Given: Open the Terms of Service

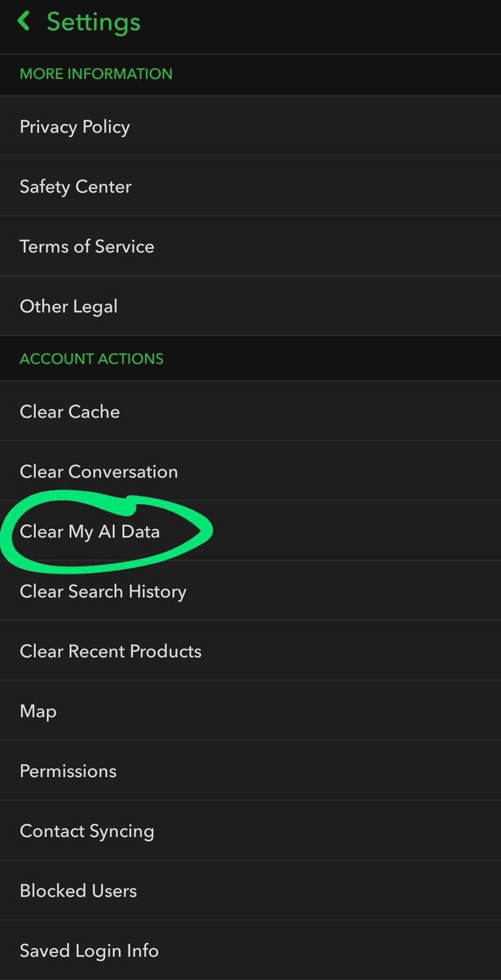Looking at the screenshot, I should 87,246.
